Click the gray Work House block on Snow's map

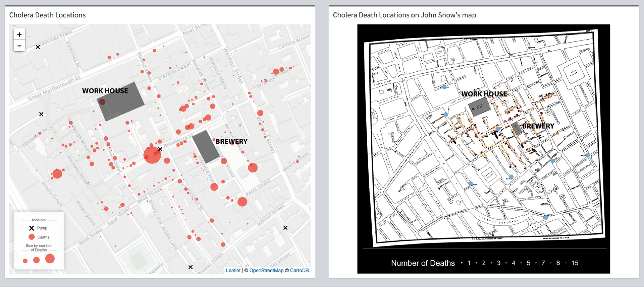coord(480,107)
